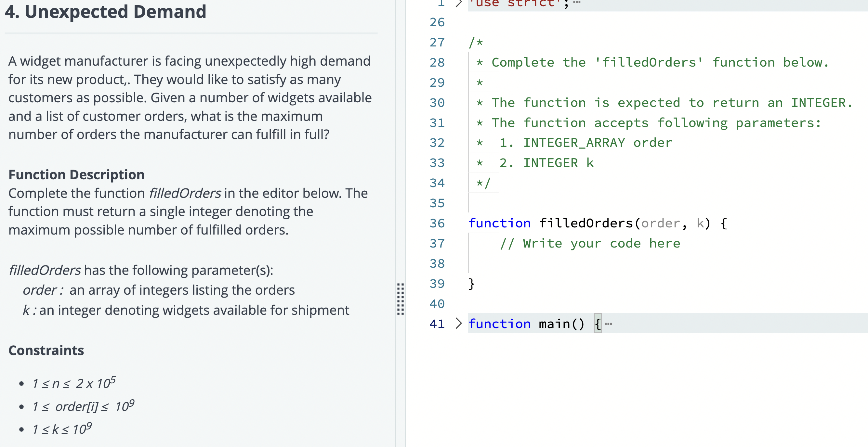868x447 pixels.
Task: Click line number 40 in gutter
Action: pos(437,304)
